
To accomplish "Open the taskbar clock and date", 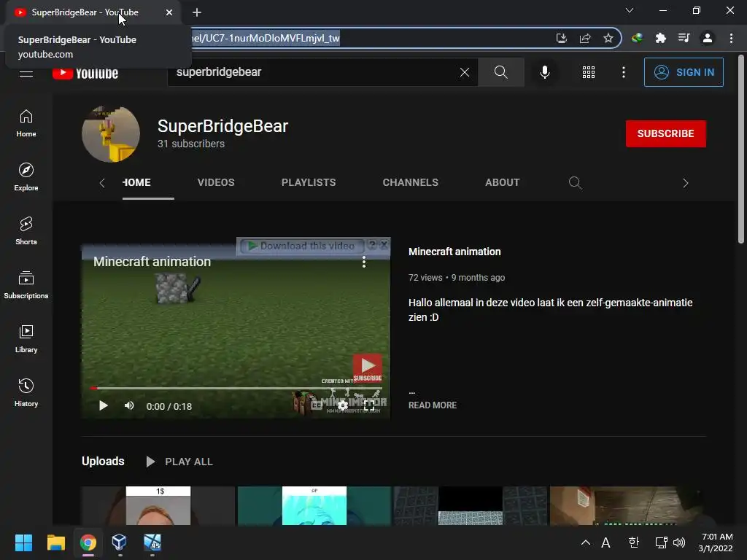I will tap(716, 542).
